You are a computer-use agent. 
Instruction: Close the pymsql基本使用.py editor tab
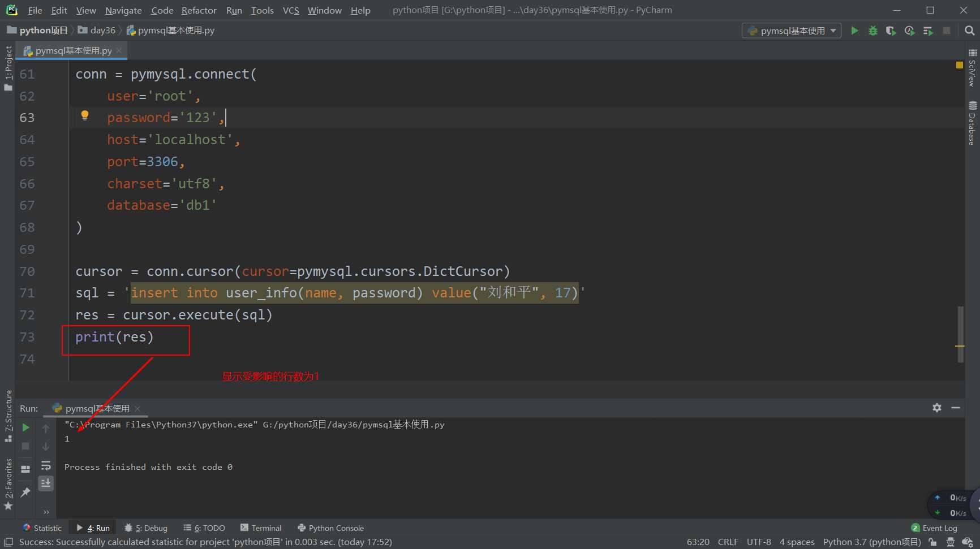tap(119, 50)
